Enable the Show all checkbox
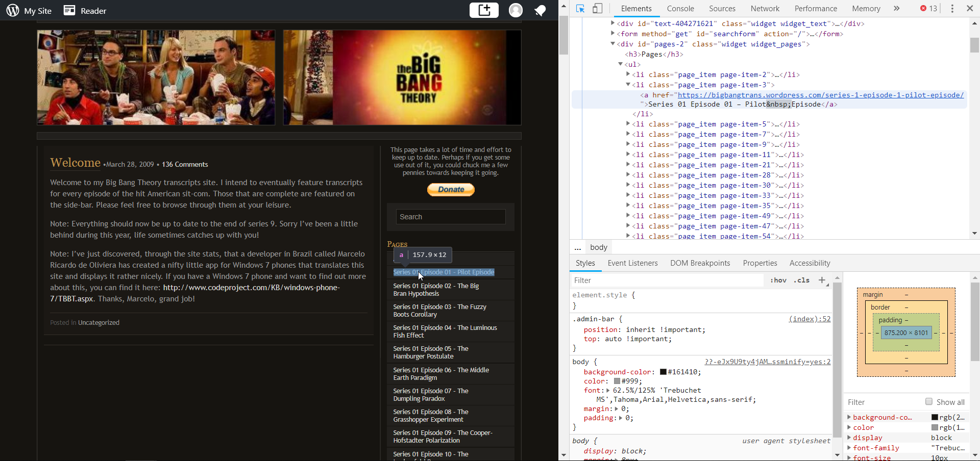The image size is (980, 461). click(929, 402)
